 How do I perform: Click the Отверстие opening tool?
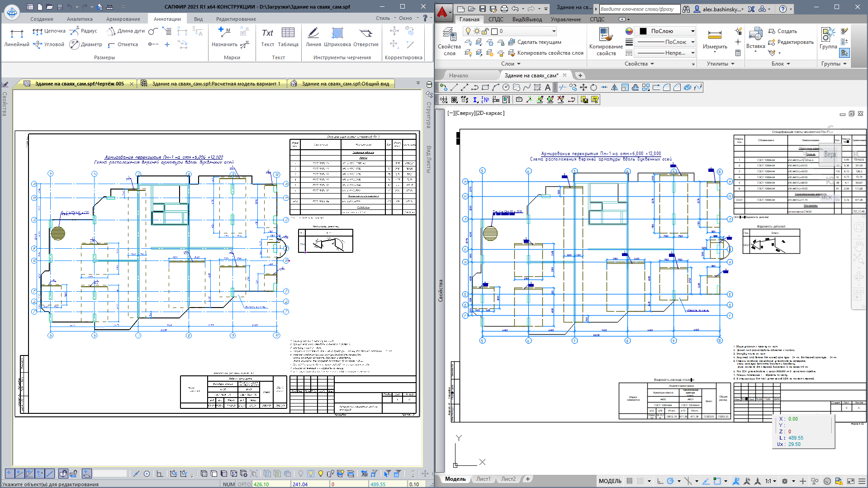click(365, 37)
